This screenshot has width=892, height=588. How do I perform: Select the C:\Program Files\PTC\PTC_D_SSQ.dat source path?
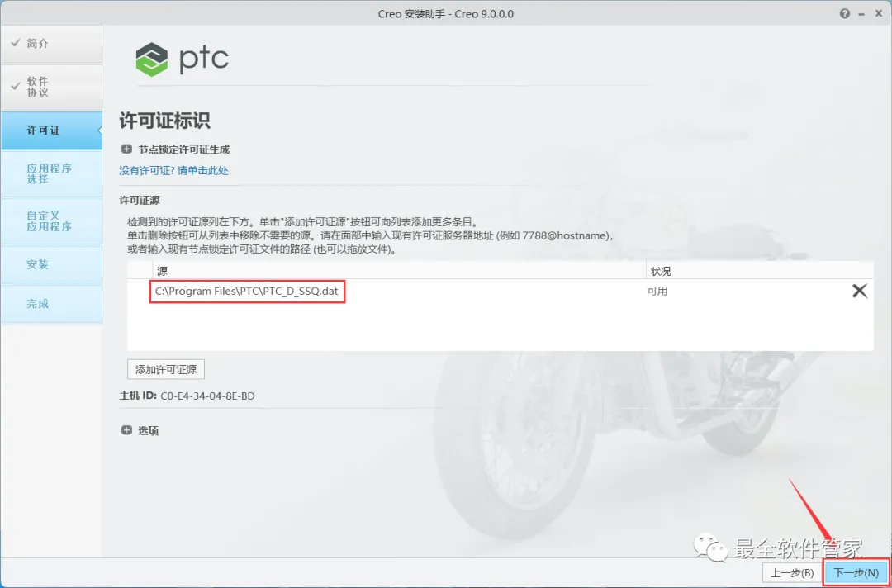(247, 292)
